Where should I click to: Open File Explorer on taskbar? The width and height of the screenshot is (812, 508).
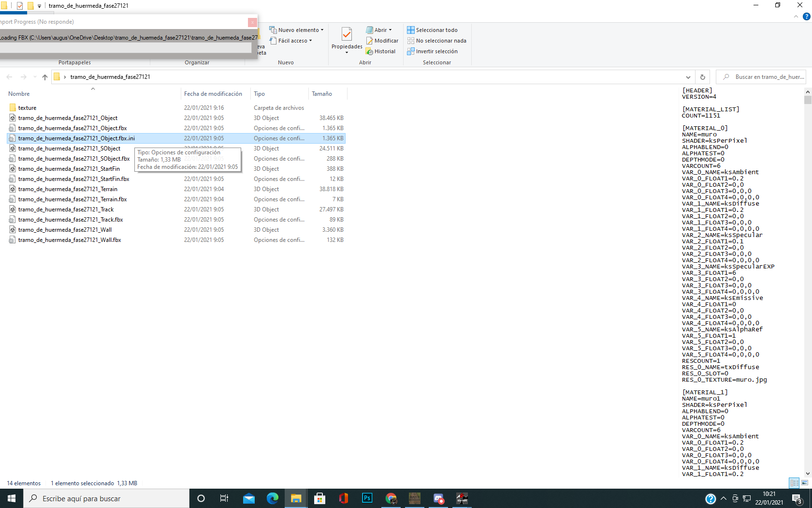point(296,498)
